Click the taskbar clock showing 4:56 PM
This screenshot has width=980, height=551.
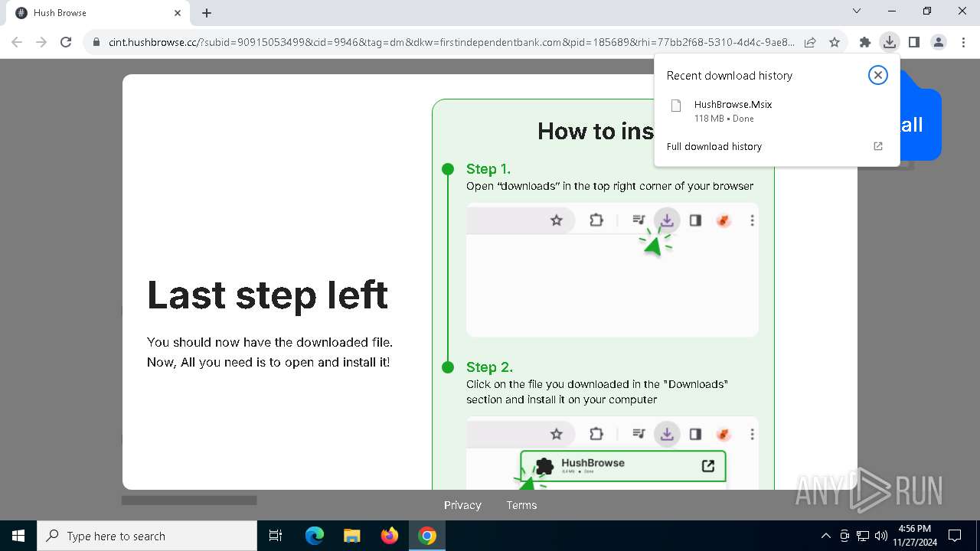(914, 536)
